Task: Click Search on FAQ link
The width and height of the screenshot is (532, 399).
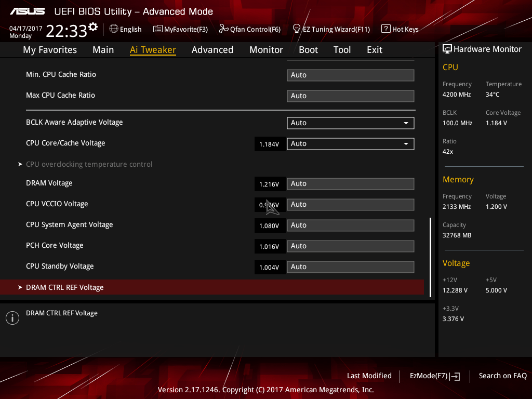Action: pyautogui.click(x=503, y=376)
